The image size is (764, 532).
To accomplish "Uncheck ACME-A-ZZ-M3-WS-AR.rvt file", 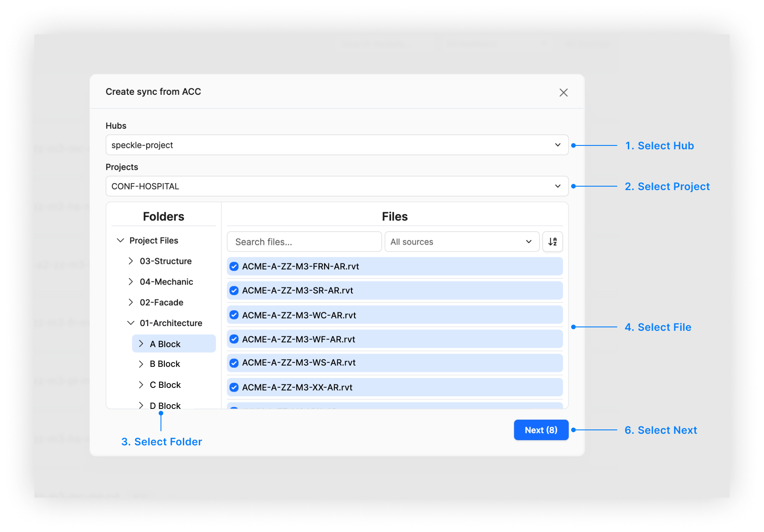I will coord(233,363).
